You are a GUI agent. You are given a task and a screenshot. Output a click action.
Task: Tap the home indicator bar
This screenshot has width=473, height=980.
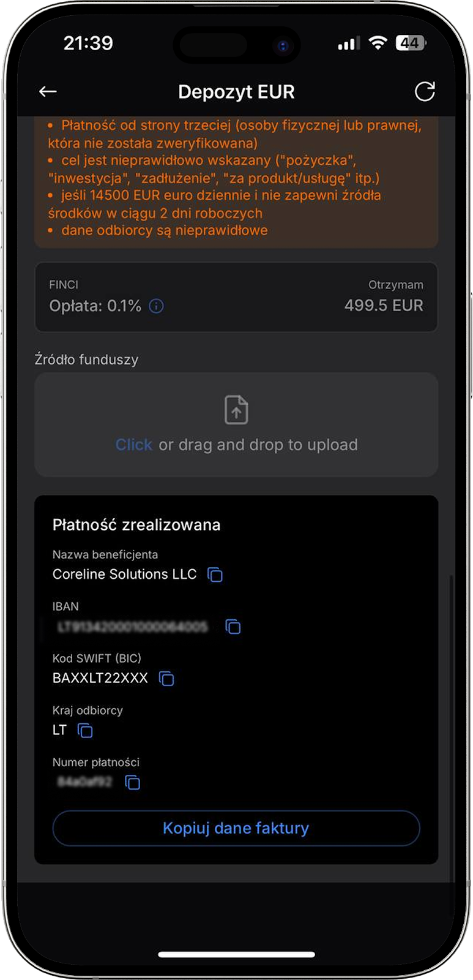click(236, 954)
